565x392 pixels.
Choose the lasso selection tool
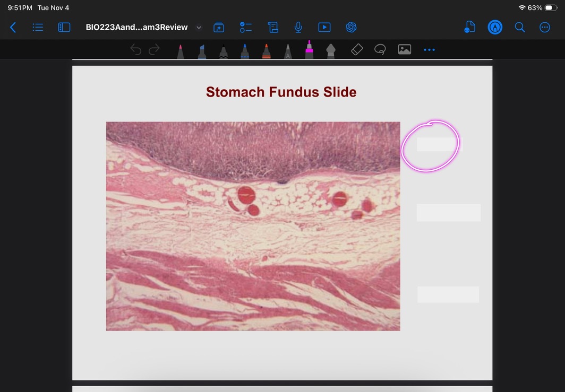380,50
